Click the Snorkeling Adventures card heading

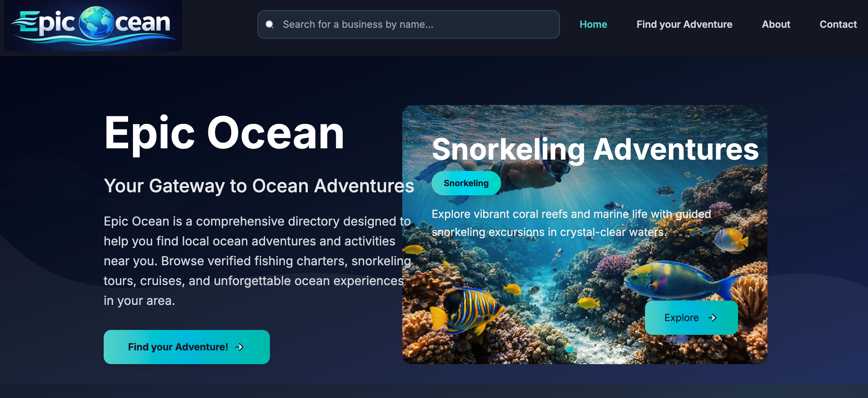tap(595, 150)
